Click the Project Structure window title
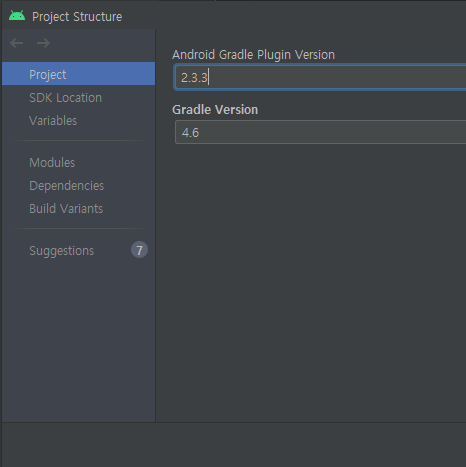This screenshot has width=466, height=467. (77, 17)
